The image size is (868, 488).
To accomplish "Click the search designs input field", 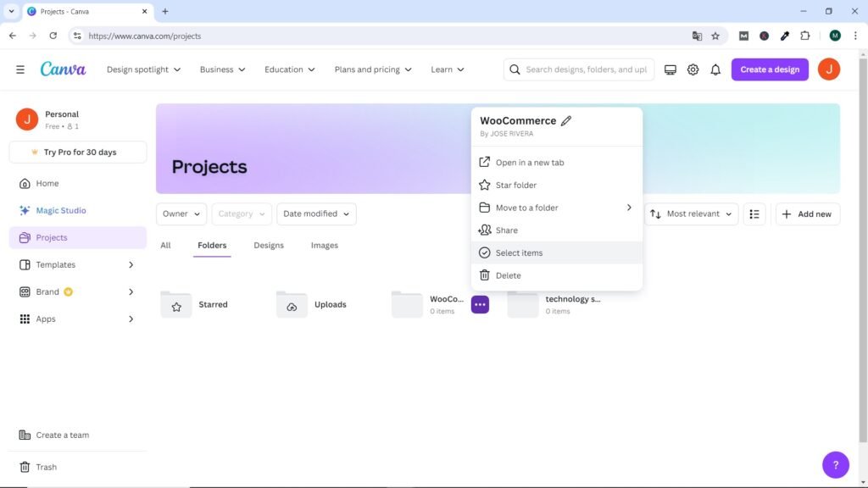I will [585, 69].
